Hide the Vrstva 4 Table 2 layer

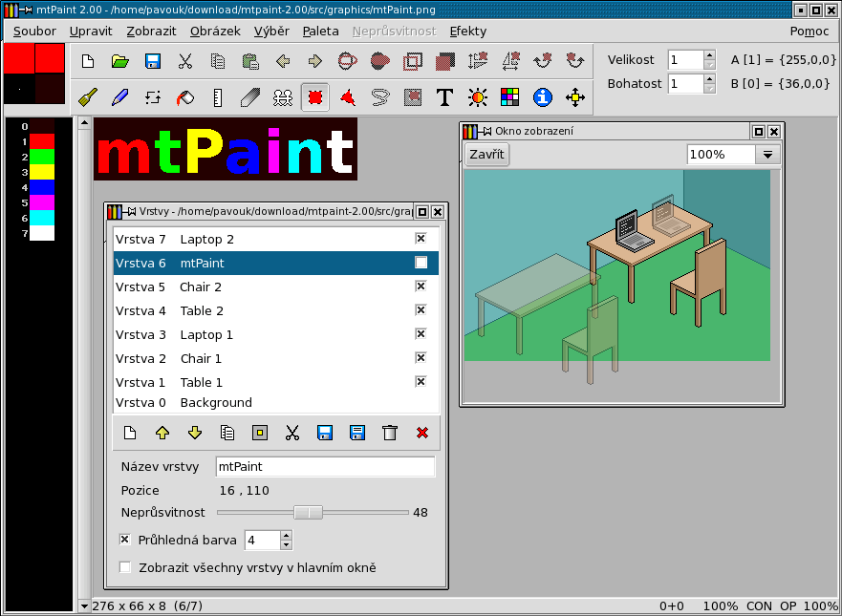[x=421, y=310]
